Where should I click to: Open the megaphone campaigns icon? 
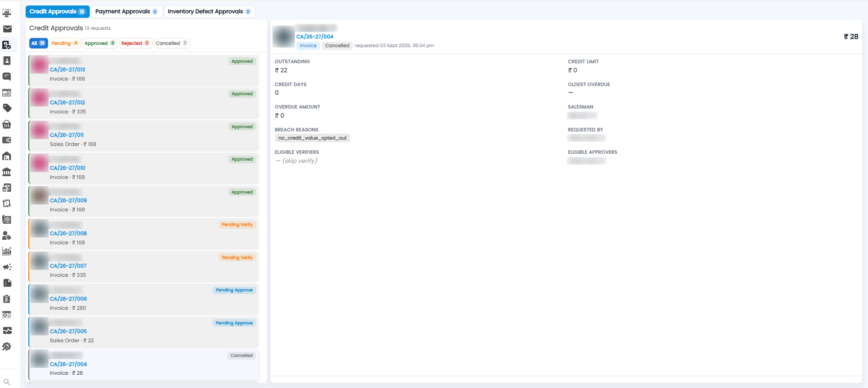tap(7, 267)
